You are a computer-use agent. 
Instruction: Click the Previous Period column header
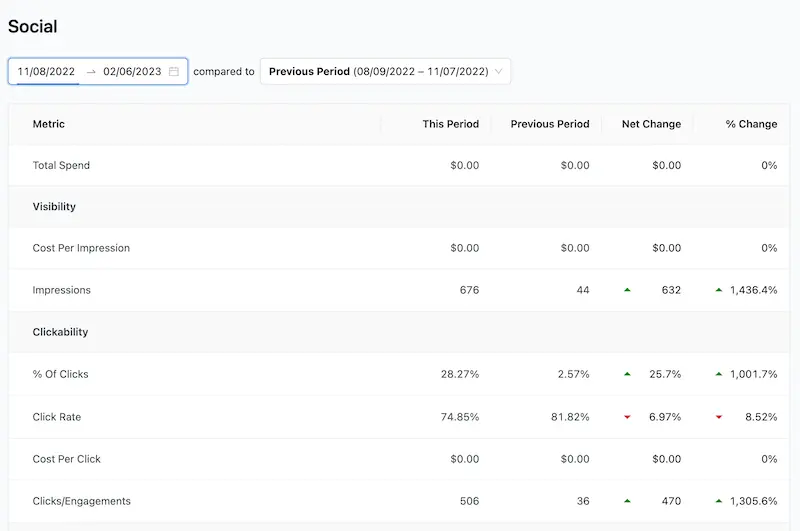(x=550, y=124)
